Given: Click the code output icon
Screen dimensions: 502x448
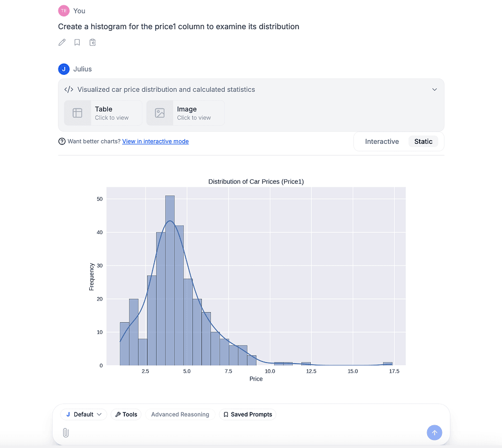Looking at the screenshot, I should pyautogui.click(x=69, y=89).
